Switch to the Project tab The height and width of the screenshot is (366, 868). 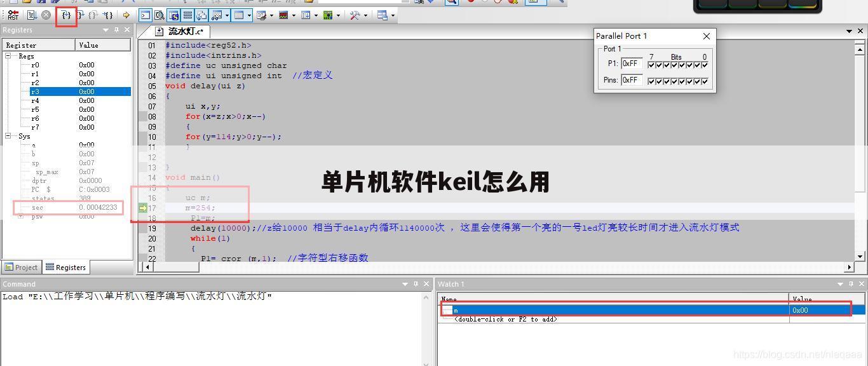click(22, 268)
